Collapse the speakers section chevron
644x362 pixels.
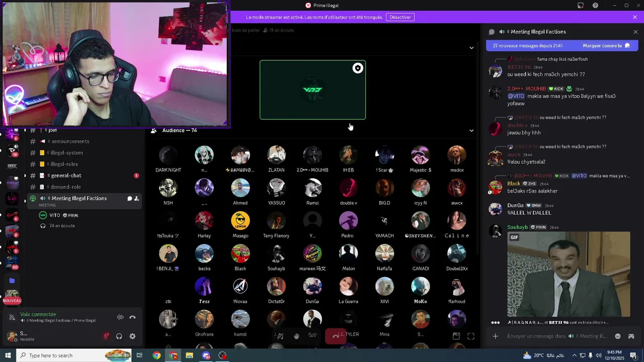pyautogui.click(x=471, y=48)
